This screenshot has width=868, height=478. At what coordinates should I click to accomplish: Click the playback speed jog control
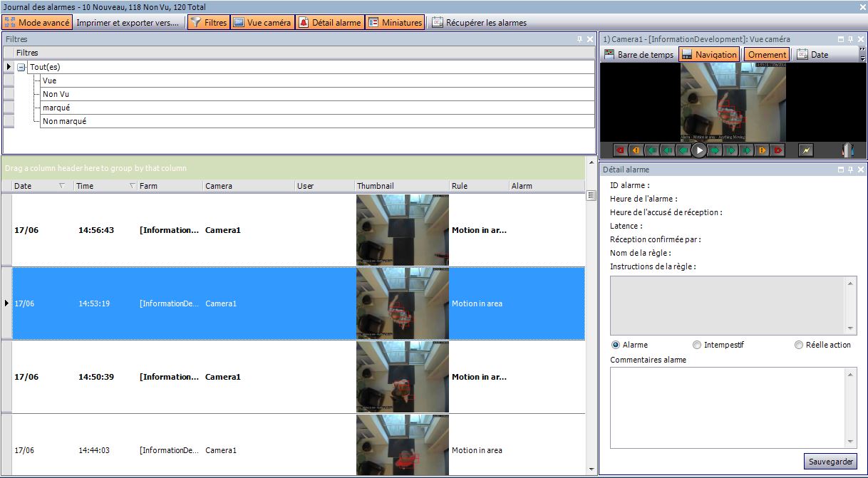[847, 150]
